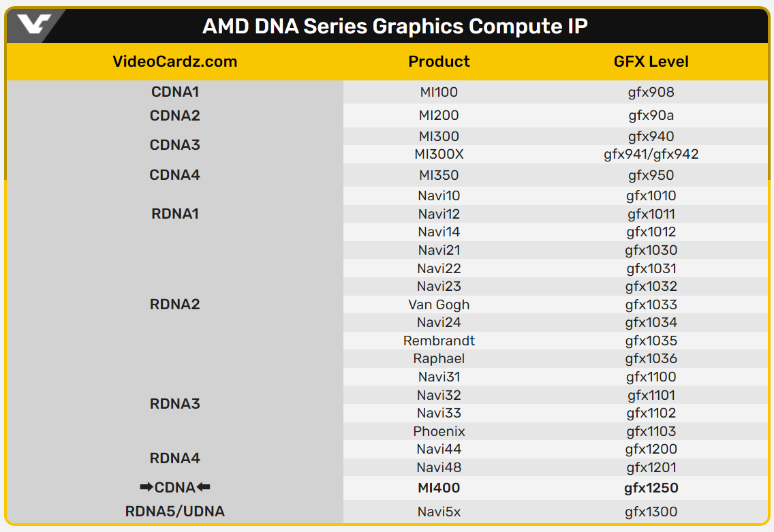774x532 pixels.
Task: Click the left arrow after CDNA
Action: click(203, 487)
